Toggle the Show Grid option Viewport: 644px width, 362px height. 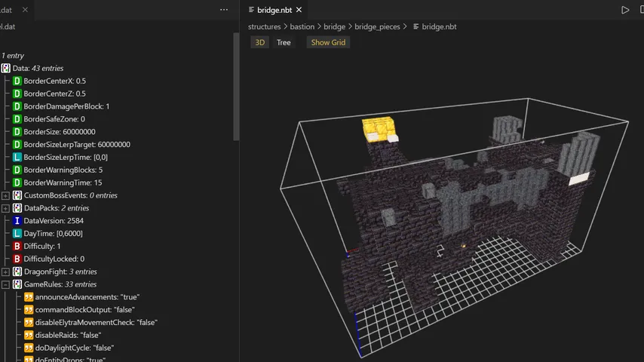point(328,42)
